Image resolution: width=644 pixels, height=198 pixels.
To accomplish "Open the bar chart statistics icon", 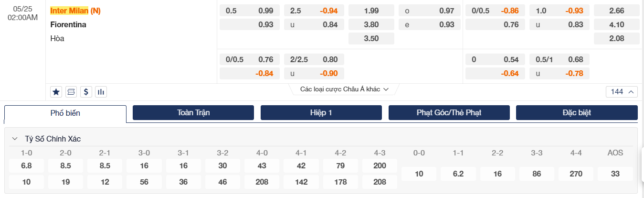I will [100, 91].
